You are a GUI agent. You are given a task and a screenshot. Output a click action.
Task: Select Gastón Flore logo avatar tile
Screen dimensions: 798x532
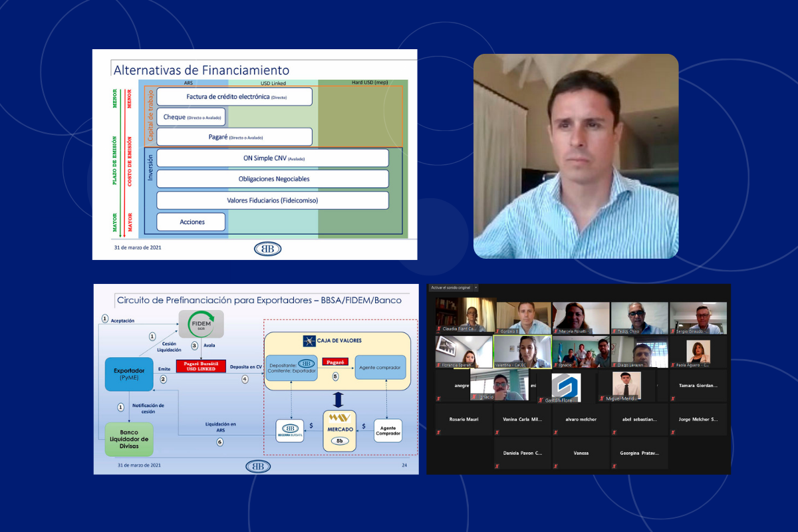tap(567, 387)
